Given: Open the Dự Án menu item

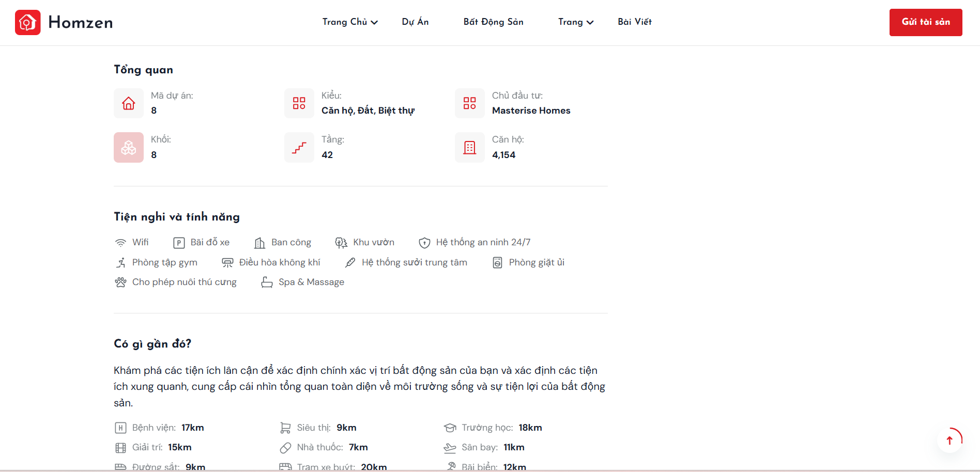Looking at the screenshot, I should tap(415, 22).
